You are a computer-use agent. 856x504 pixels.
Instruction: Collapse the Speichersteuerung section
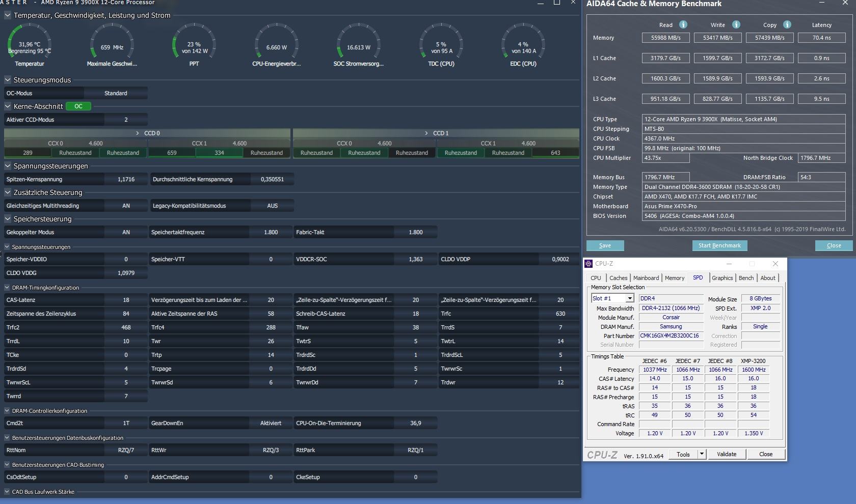(8, 219)
